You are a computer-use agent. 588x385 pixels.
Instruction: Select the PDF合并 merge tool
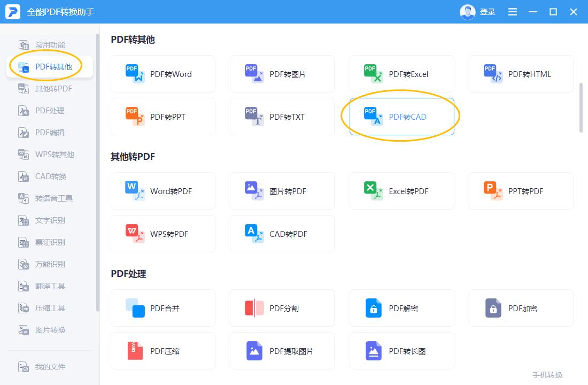[163, 308]
